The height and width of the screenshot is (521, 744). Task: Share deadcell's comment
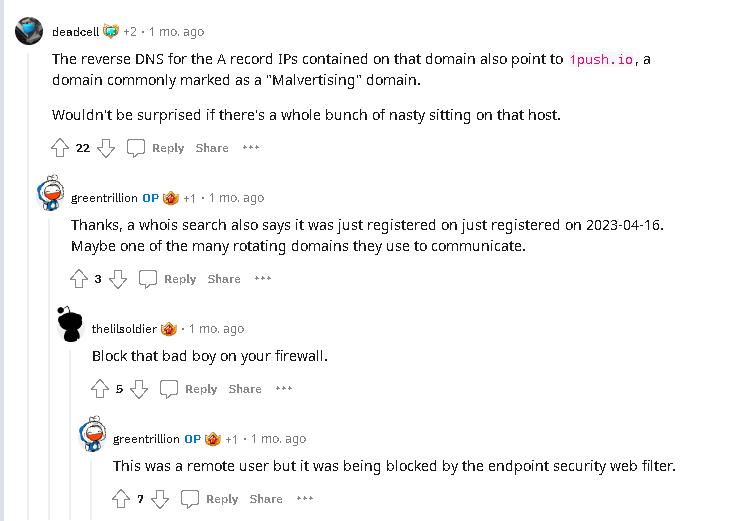tap(212, 148)
